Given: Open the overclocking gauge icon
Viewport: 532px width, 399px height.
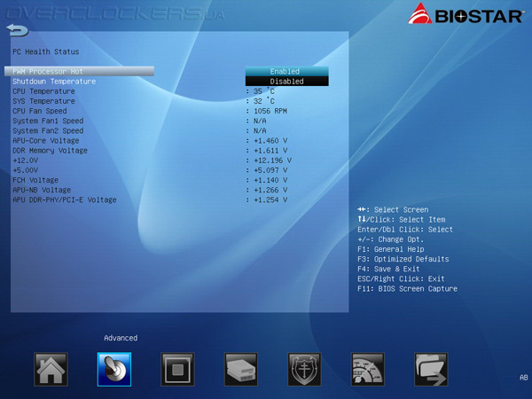Looking at the screenshot, I should 367,369.
